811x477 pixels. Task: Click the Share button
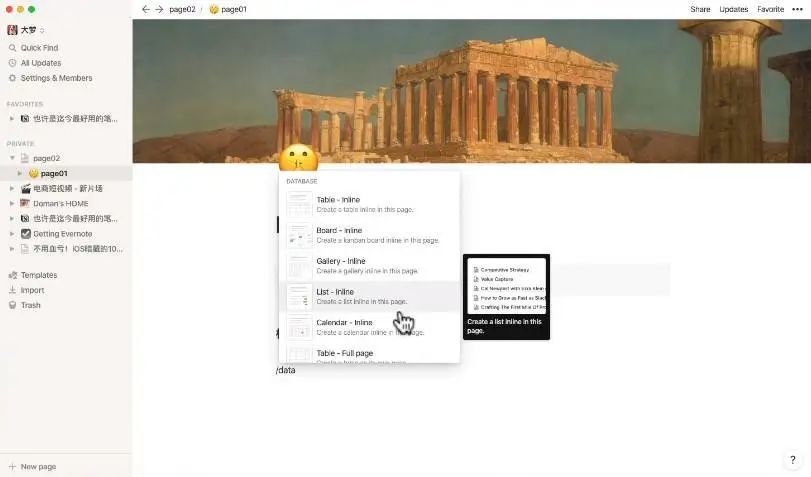tap(700, 9)
